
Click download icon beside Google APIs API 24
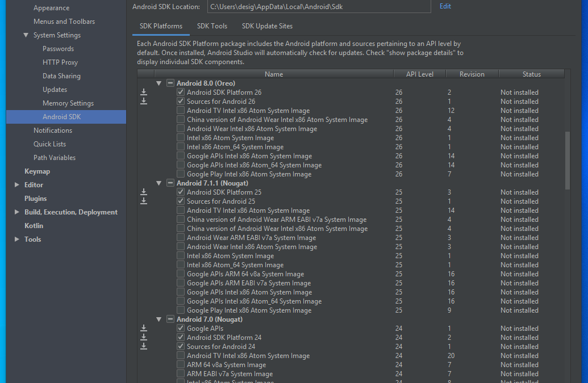tap(144, 329)
